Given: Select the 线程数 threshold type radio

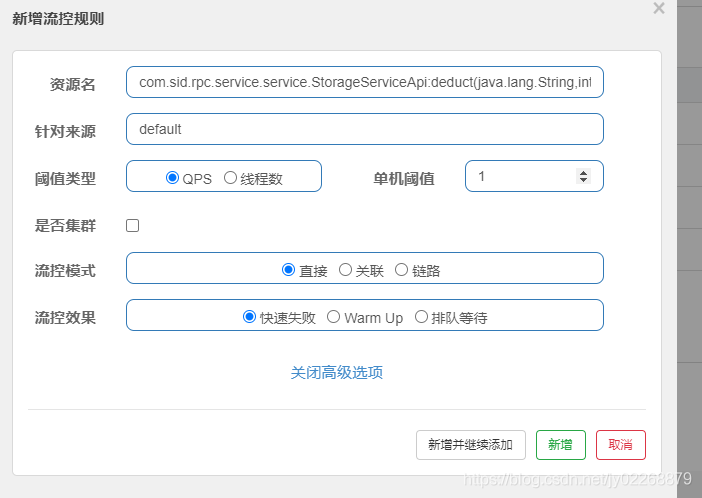Looking at the screenshot, I should (x=230, y=178).
